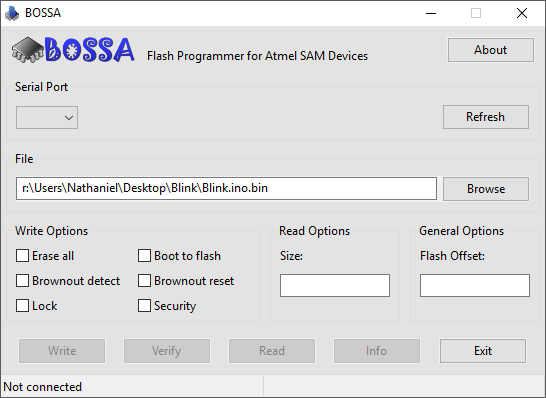The image size is (546, 398).
Task: Click the BOSSA chip logo image
Action: 72,50
